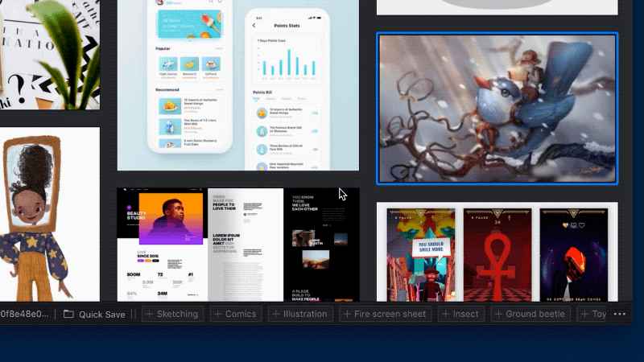Viewport: 644px width, 362px height.
Task: Add the Illustration tag
Action: (300, 314)
